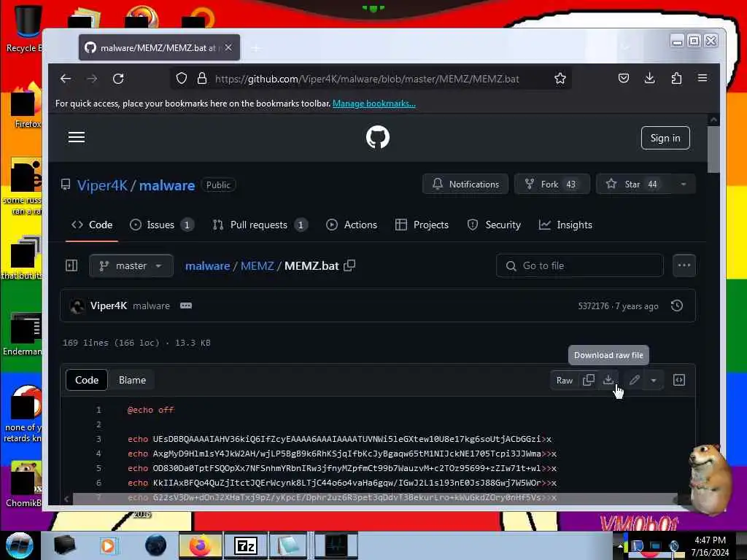Copy the MEMZ.bat file path

pyautogui.click(x=349, y=265)
